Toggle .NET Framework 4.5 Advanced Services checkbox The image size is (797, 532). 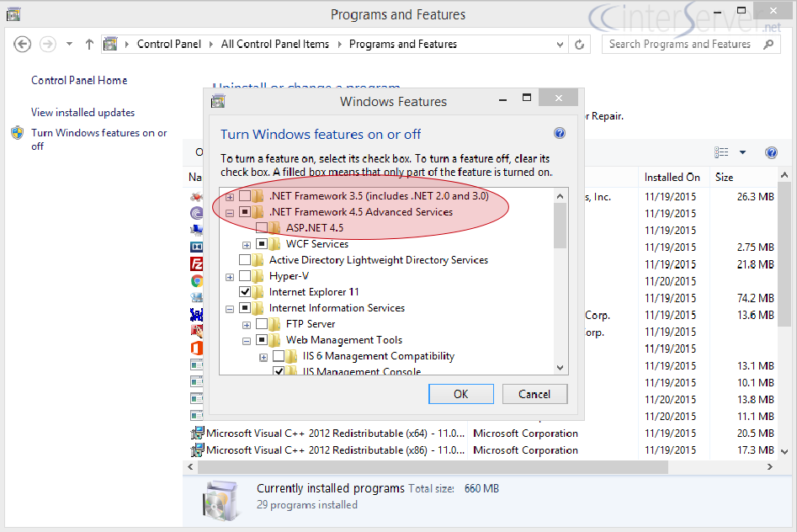pyautogui.click(x=245, y=211)
